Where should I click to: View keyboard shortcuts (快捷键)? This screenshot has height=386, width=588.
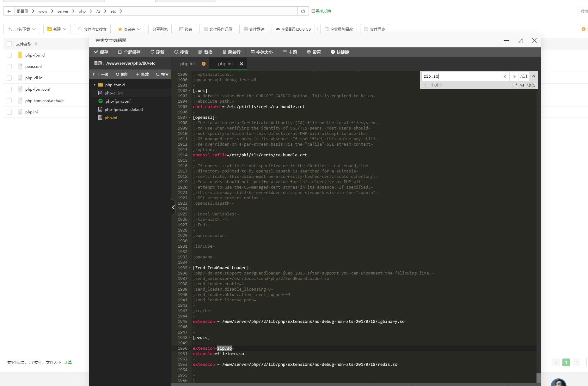340,52
